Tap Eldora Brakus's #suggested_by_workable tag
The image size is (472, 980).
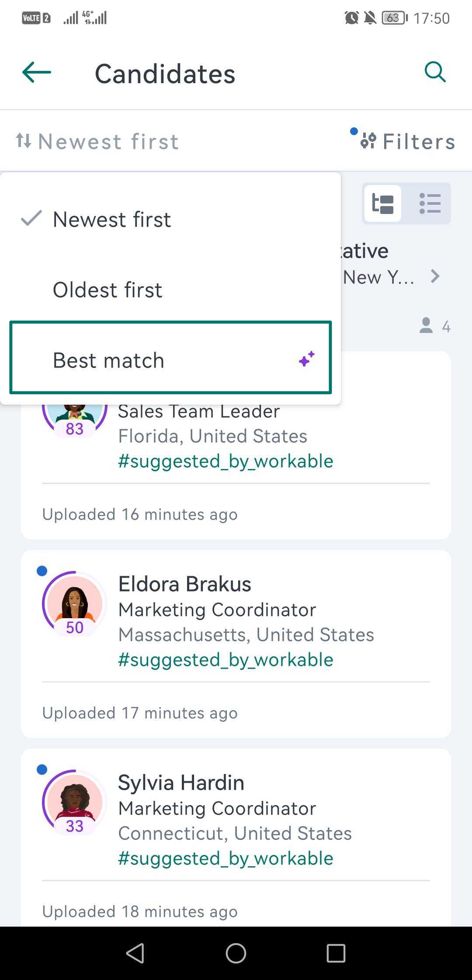point(226,660)
